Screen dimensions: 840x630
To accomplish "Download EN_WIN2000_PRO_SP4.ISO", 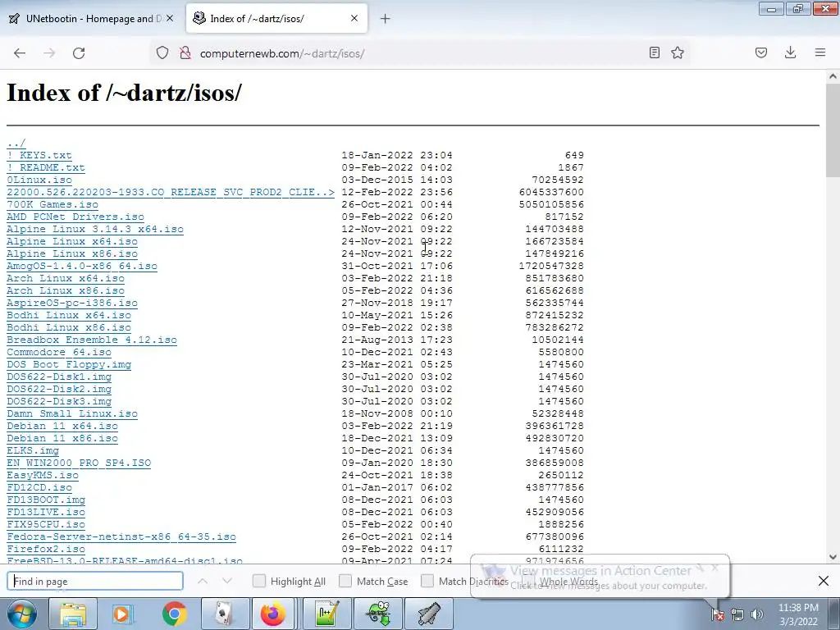I will tap(79, 463).
